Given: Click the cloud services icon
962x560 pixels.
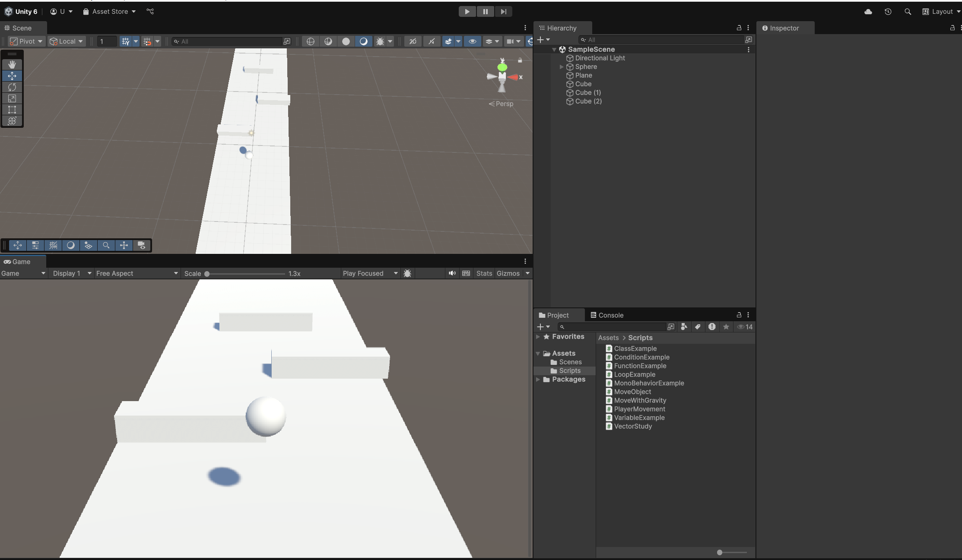Looking at the screenshot, I should point(868,12).
